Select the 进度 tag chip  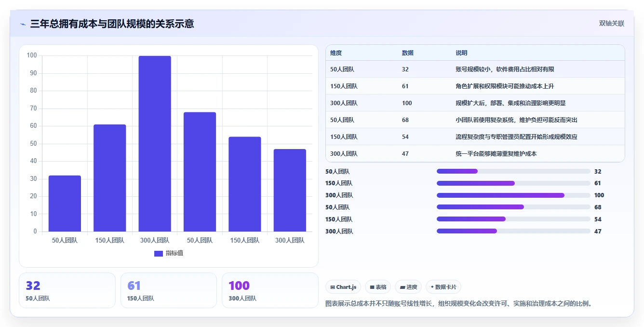pos(408,287)
